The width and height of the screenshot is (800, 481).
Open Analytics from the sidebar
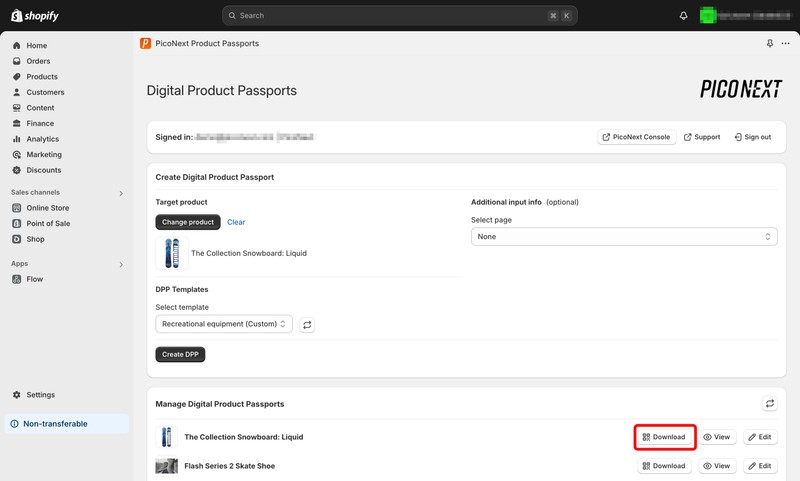(x=42, y=139)
